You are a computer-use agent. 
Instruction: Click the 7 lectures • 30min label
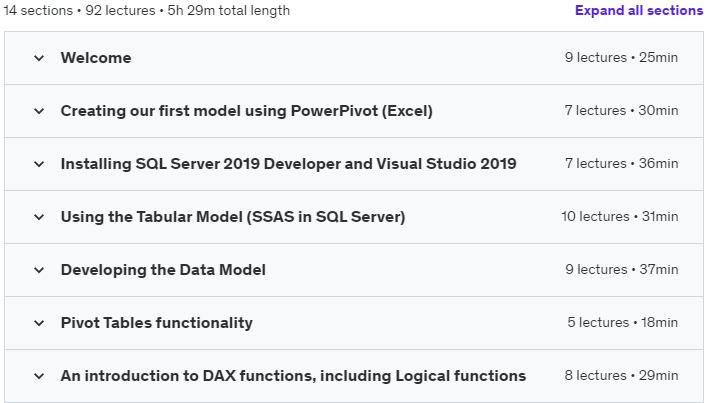tap(621, 111)
